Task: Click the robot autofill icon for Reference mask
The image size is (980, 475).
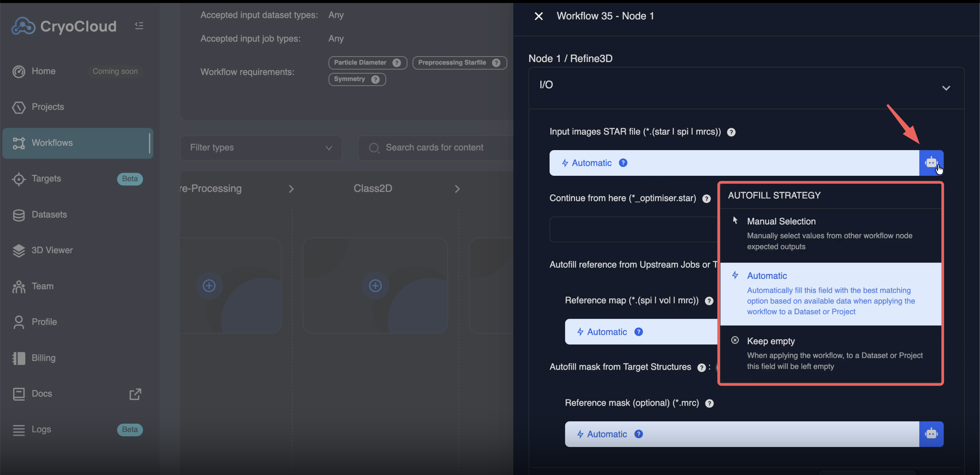Action: pyautogui.click(x=931, y=434)
